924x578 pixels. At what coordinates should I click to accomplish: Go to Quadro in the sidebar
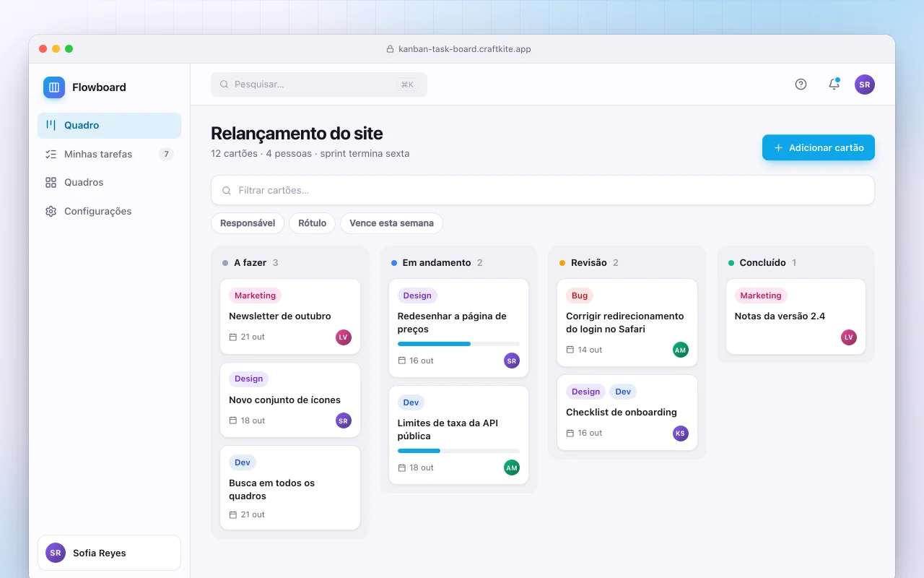(109, 125)
